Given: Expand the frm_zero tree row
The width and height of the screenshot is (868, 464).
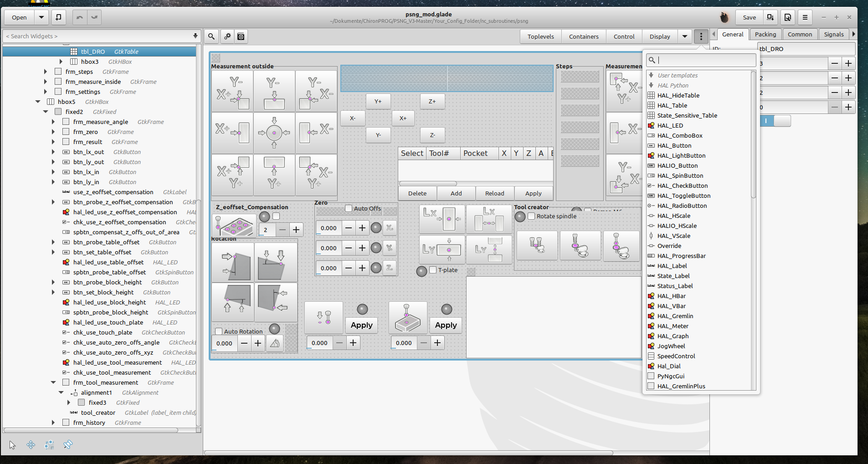Looking at the screenshot, I should (x=53, y=132).
